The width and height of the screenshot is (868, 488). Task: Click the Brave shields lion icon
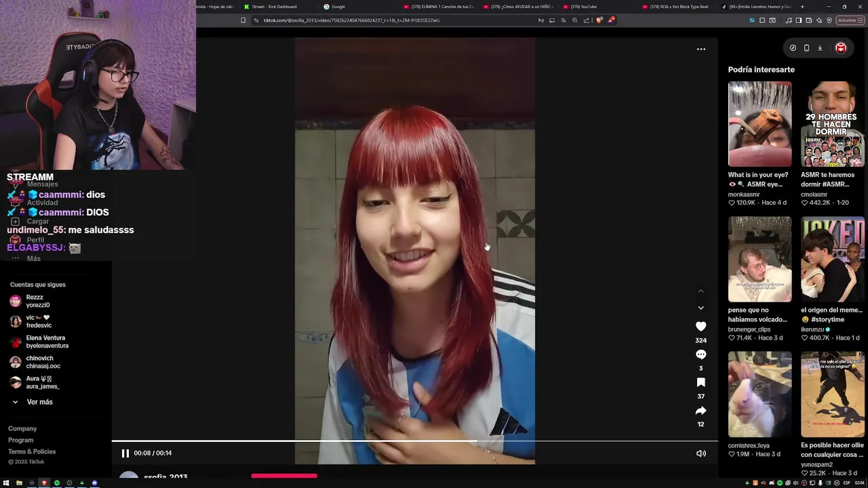tap(599, 20)
